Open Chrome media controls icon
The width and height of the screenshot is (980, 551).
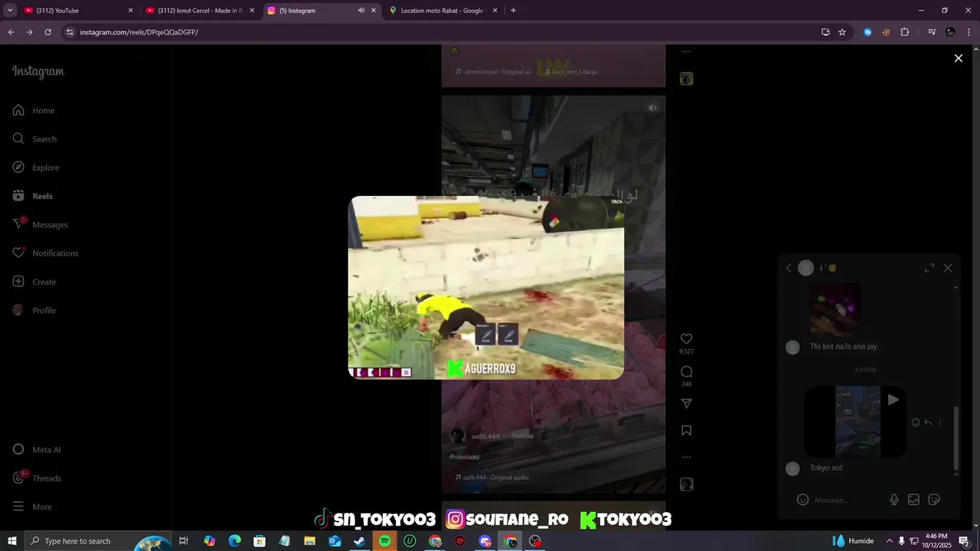[x=932, y=32]
